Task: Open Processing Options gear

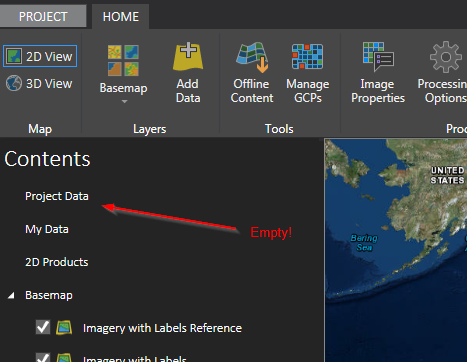Action: click(x=446, y=57)
